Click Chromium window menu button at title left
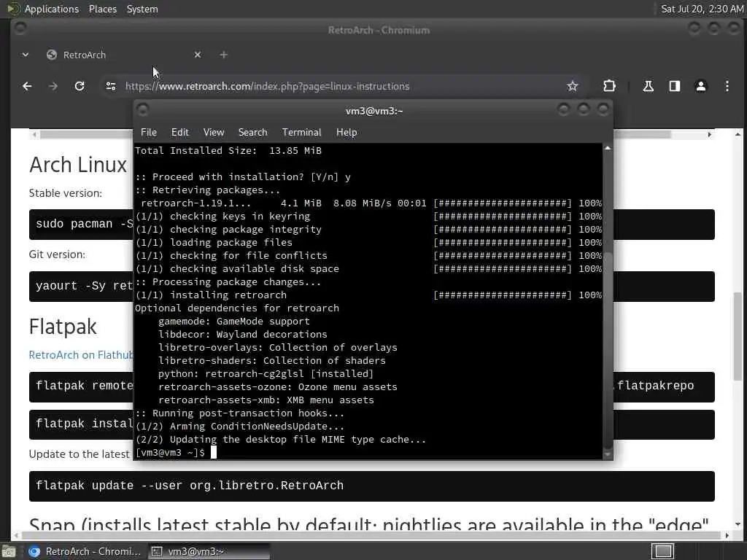 (x=20, y=28)
